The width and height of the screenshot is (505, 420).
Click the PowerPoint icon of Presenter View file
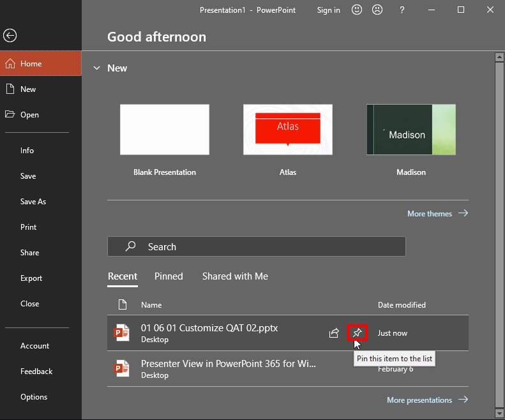[121, 368]
